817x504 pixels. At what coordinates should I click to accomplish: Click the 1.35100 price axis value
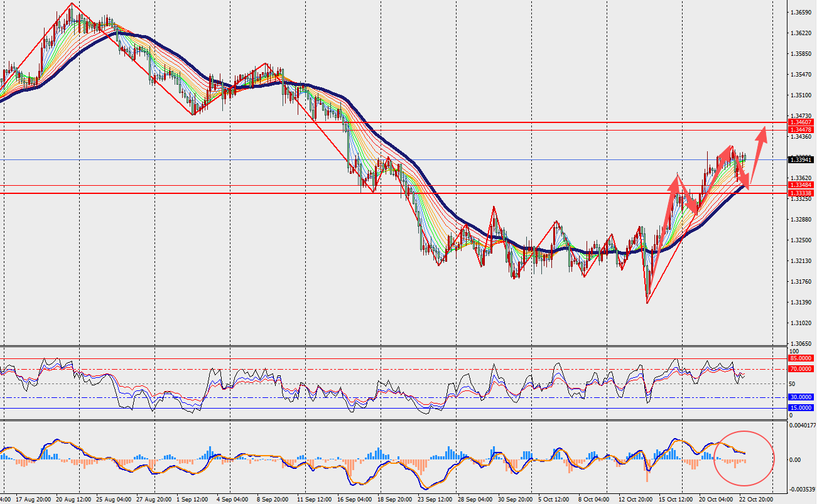(801, 95)
